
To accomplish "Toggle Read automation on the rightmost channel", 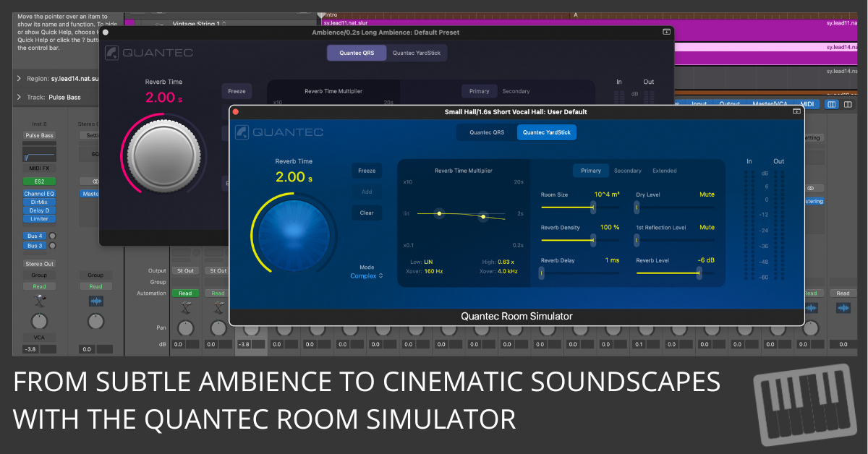I will pos(843,294).
